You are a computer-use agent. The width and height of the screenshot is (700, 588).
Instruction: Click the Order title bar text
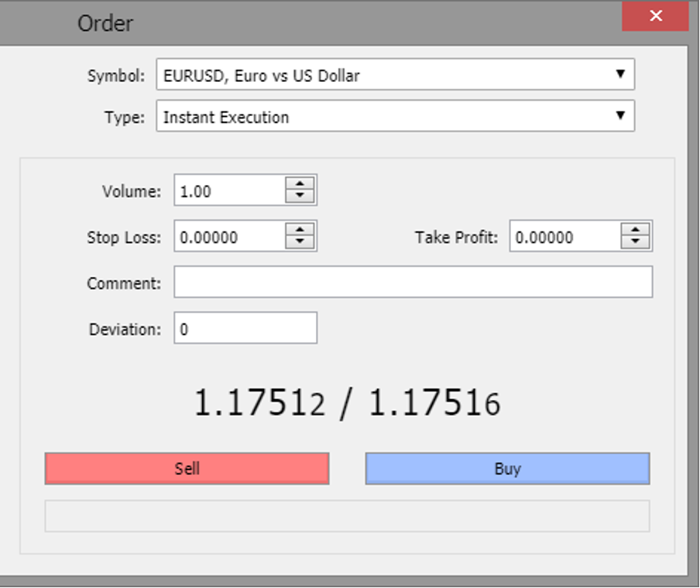click(105, 23)
